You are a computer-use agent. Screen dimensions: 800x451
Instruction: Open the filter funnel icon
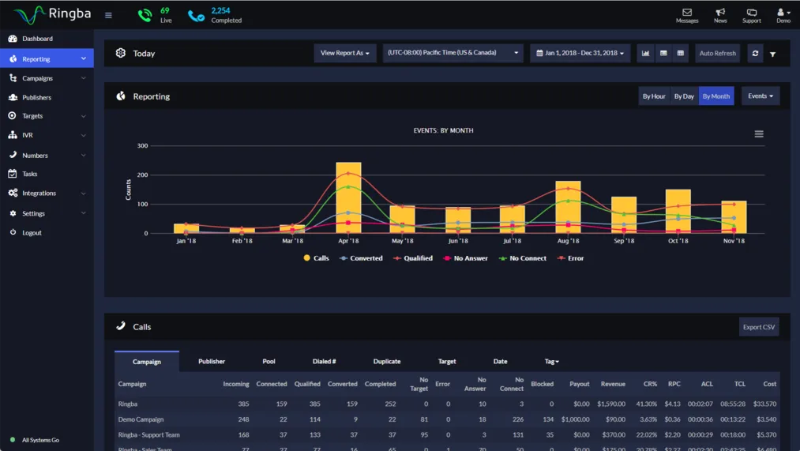click(x=772, y=53)
